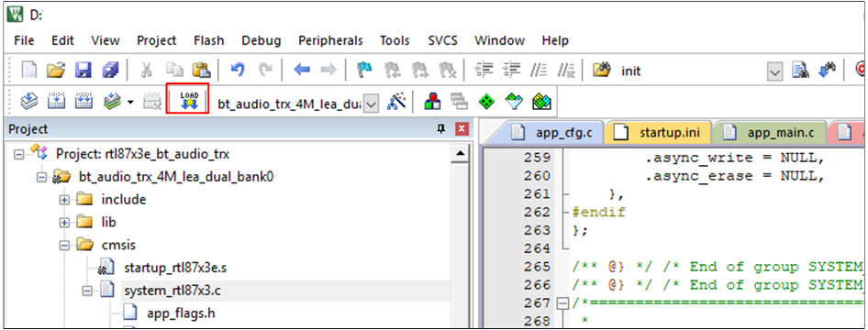This screenshot has width=868, height=330.
Task: Click the Batch Build icon
Action: coord(112,102)
